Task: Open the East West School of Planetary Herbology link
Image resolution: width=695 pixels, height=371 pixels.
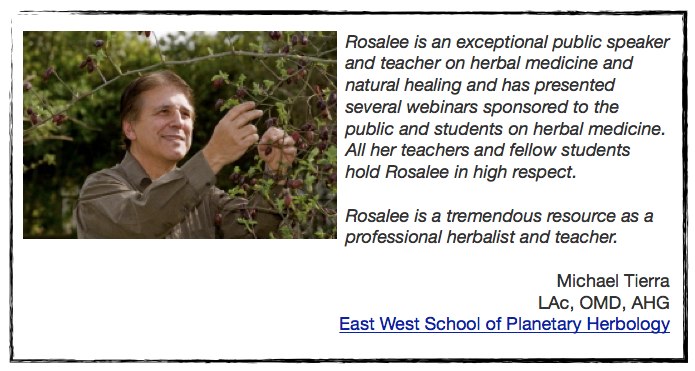Action: [504, 324]
